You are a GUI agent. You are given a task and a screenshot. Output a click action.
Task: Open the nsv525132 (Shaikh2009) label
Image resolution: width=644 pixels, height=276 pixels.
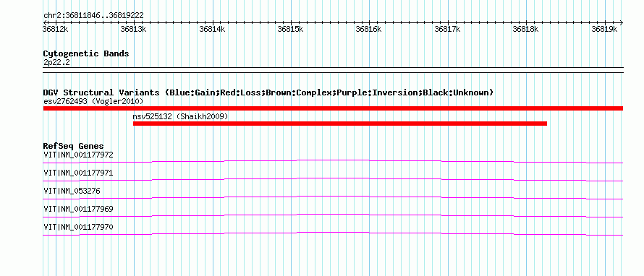(x=180, y=117)
